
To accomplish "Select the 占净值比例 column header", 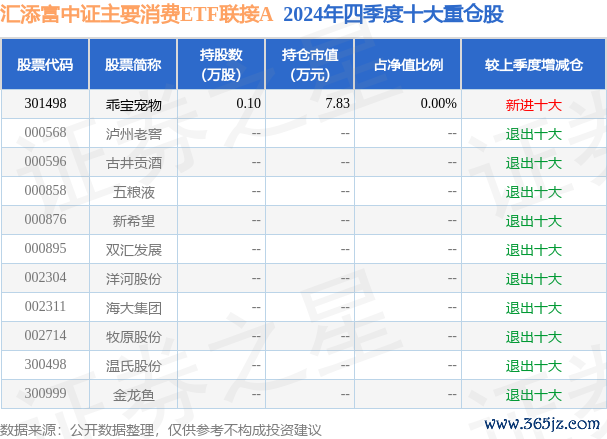I will tap(408, 65).
